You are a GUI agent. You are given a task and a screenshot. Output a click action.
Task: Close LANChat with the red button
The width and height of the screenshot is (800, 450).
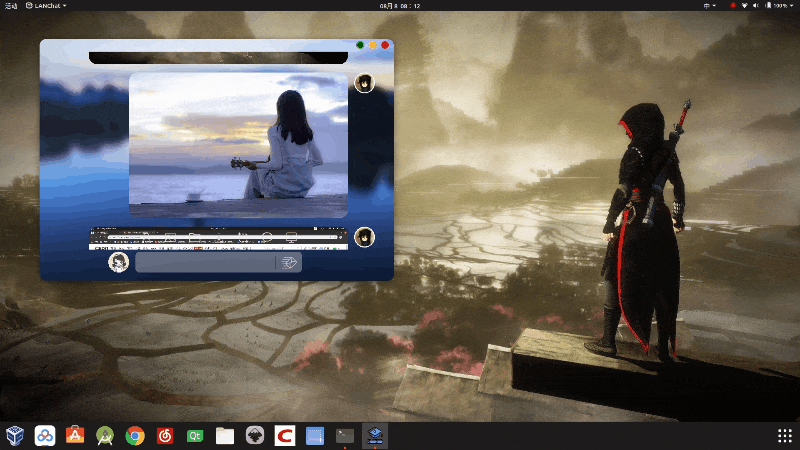[385, 45]
